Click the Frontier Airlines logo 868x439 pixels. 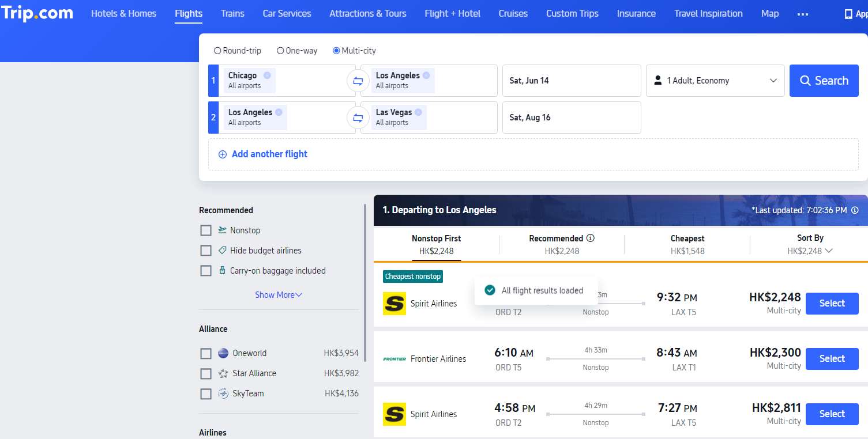pos(394,358)
